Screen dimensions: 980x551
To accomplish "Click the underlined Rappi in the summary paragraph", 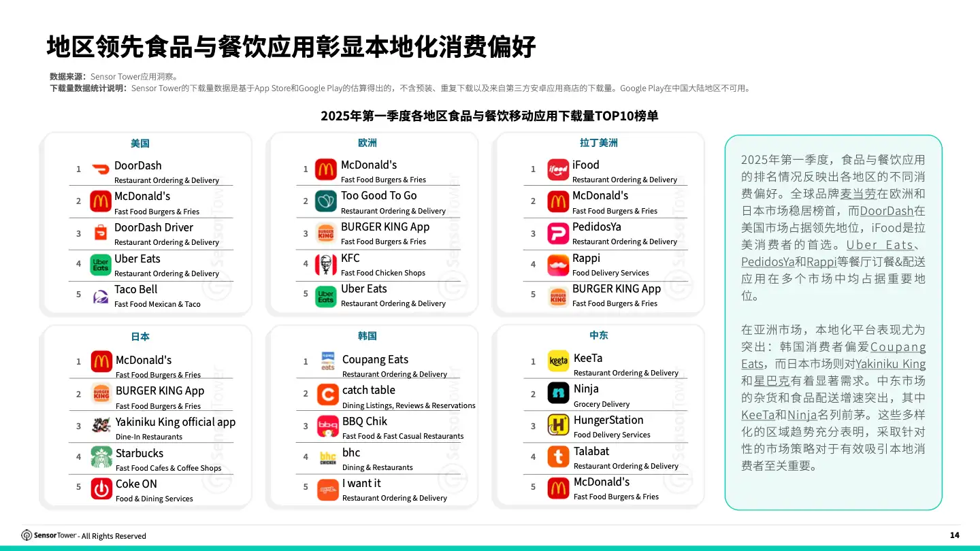I will click(822, 262).
